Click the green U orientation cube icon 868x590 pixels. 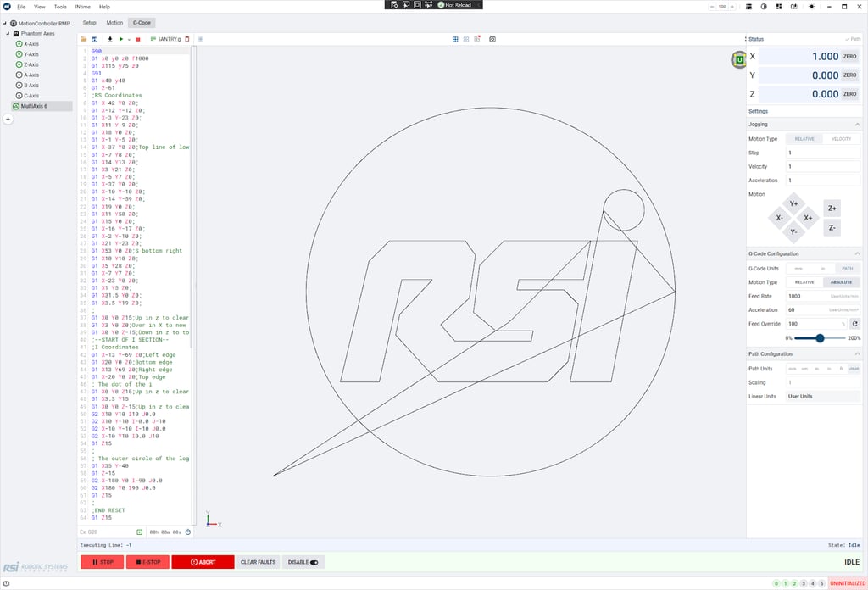pos(739,59)
